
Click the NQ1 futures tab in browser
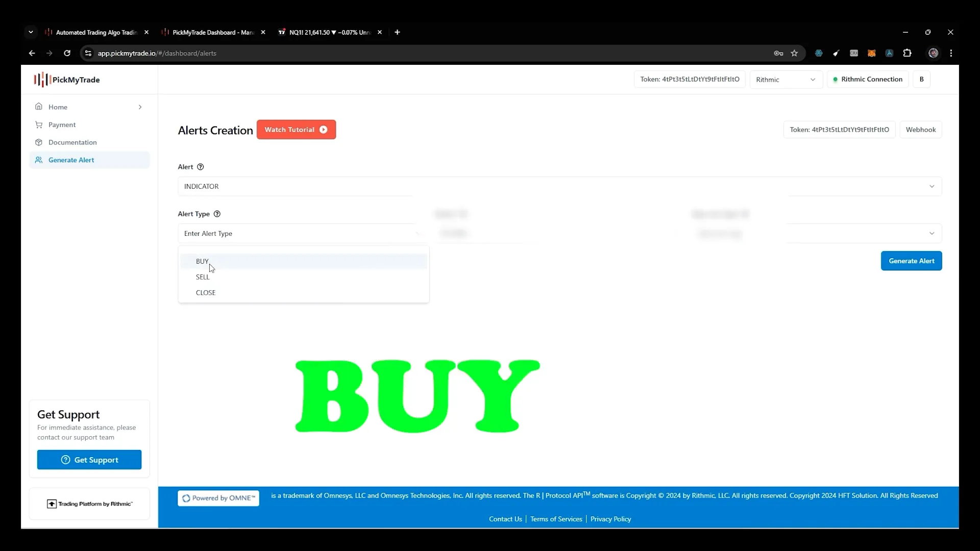pyautogui.click(x=330, y=32)
